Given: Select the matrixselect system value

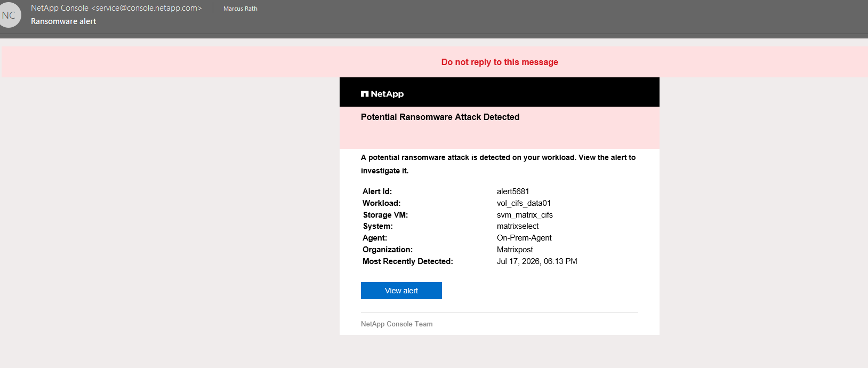Looking at the screenshot, I should coord(518,226).
